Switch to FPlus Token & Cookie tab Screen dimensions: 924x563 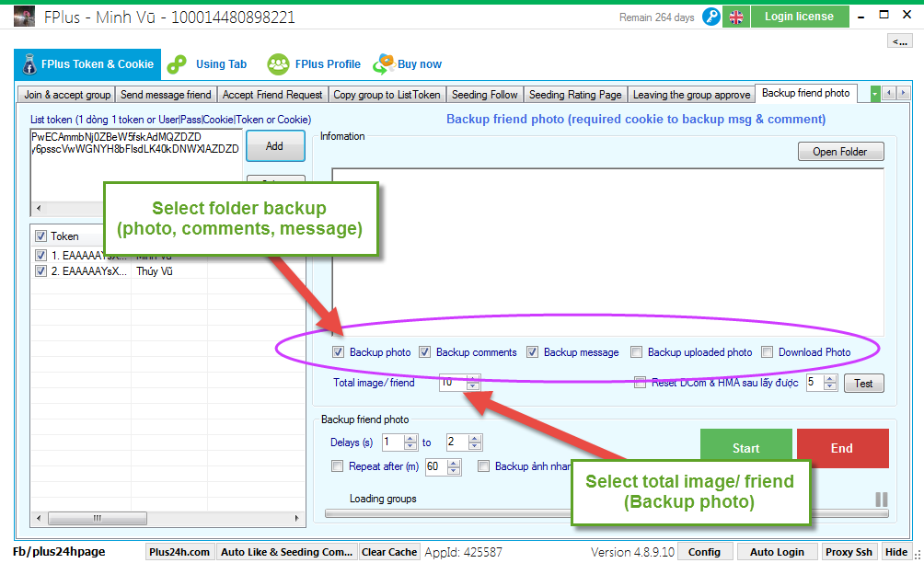pos(87,64)
